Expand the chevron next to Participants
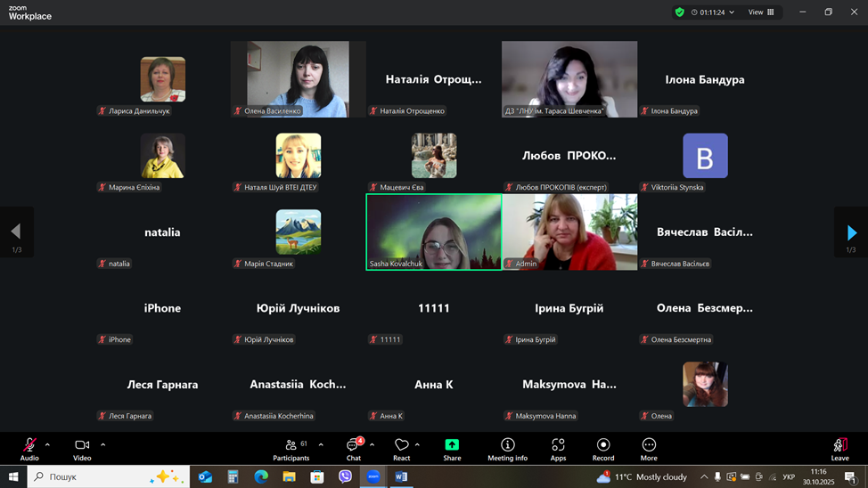 click(321, 444)
